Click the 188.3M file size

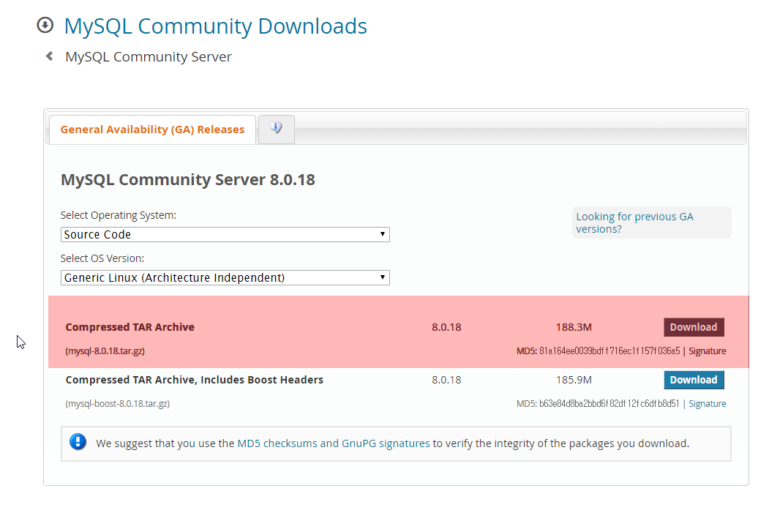(574, 327)
